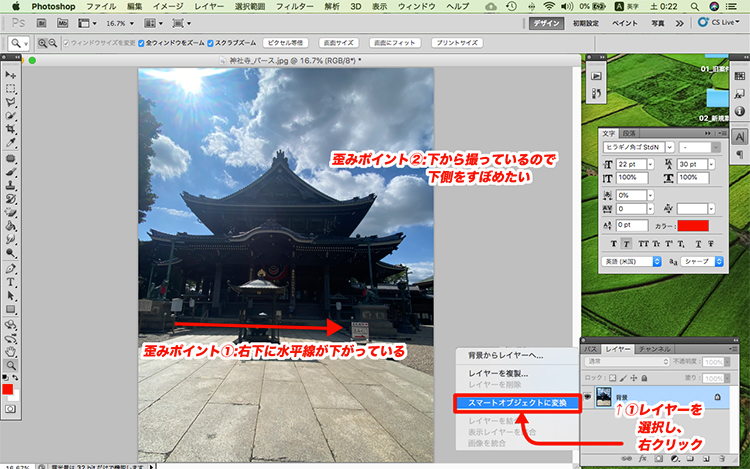Click the vertical scale 100% field

[x=631, y=178]
